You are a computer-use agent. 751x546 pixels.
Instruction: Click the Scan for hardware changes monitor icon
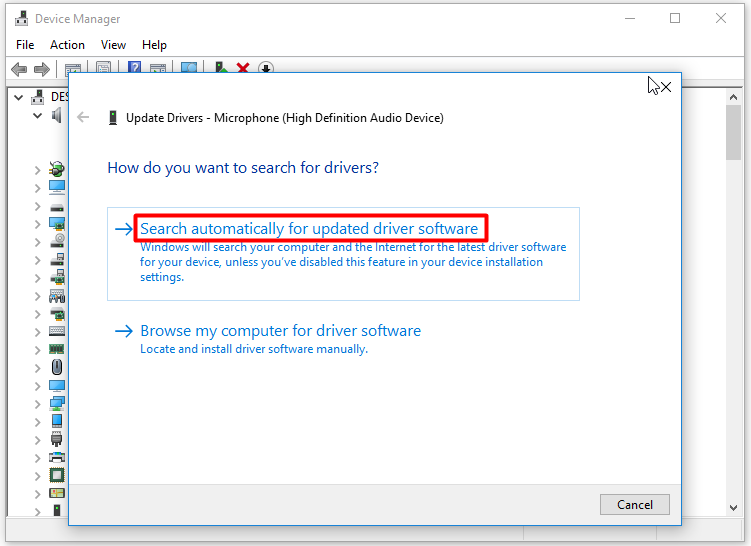tap(189, 68)
